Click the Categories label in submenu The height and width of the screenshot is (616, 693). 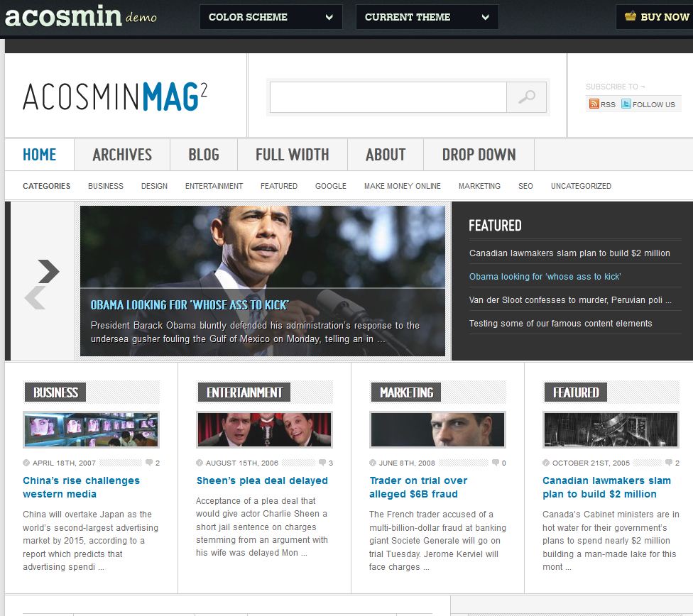pyautogui.click(x=46, y=186)
